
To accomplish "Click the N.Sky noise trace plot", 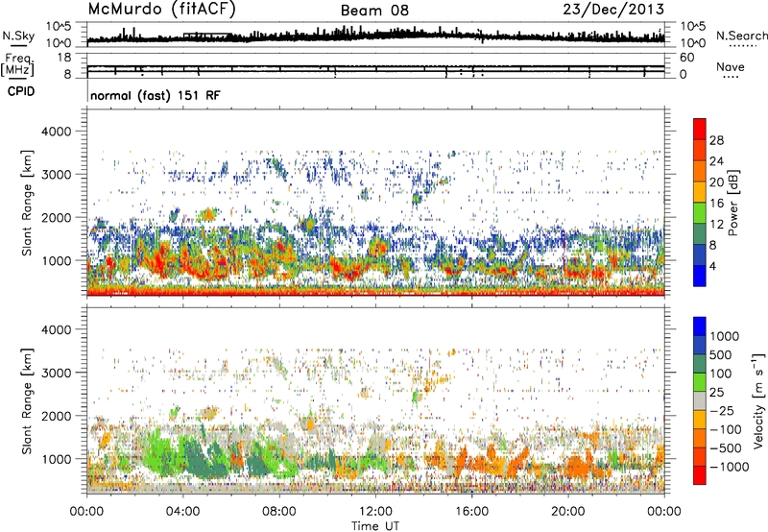I will pos(375,35).
